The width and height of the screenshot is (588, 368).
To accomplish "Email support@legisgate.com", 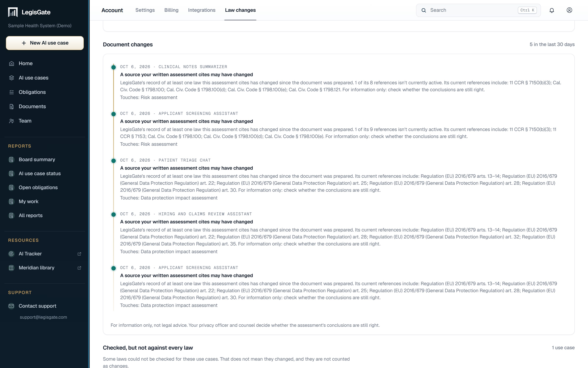I will [x=44, y=317].
